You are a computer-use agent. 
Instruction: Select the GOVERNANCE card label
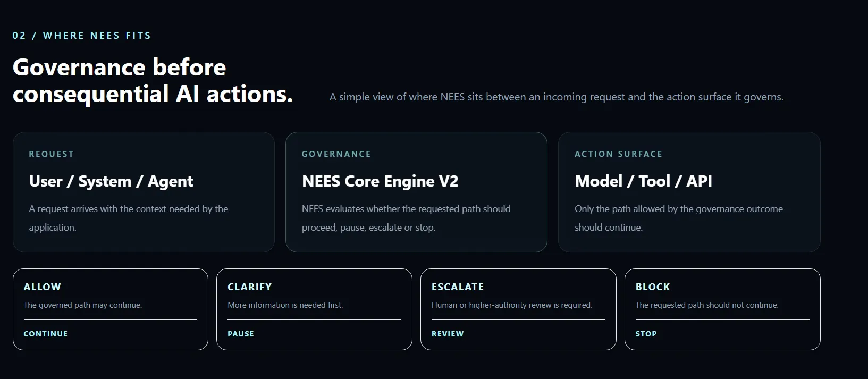[336, 154]
